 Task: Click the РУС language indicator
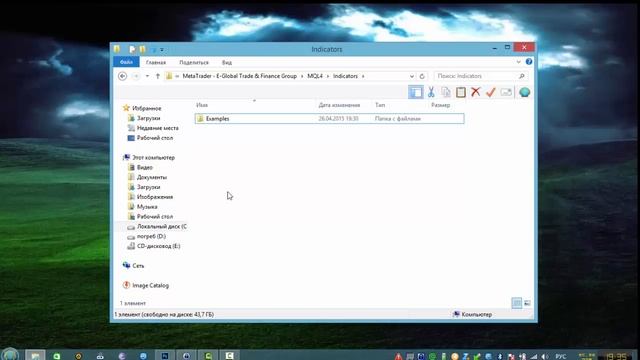[x=561, y=356]
